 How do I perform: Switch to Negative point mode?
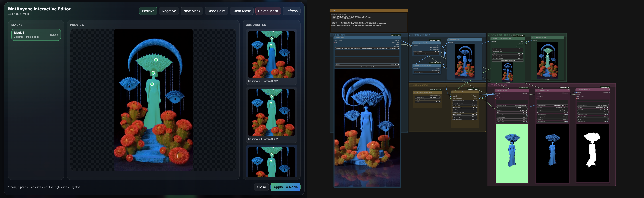169,11
